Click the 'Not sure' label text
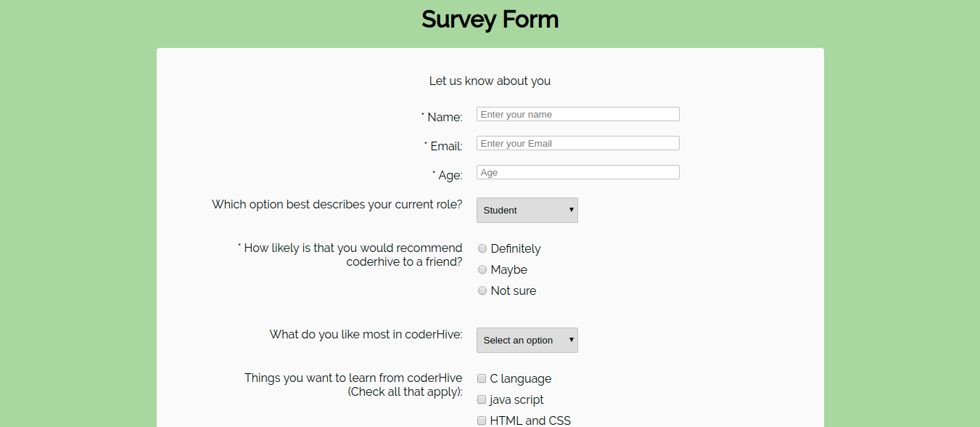 coord(514,290)
